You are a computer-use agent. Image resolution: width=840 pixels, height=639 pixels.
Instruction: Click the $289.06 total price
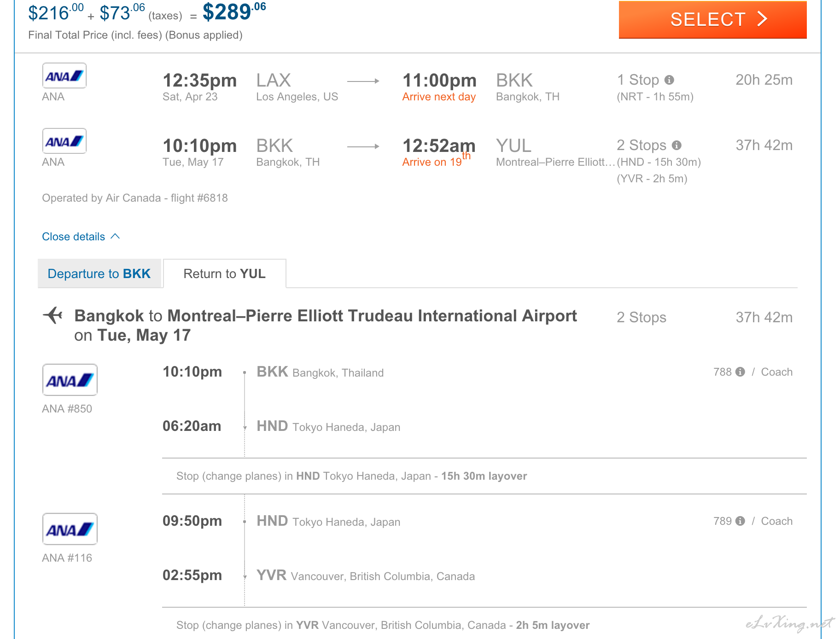pos(234,12)
